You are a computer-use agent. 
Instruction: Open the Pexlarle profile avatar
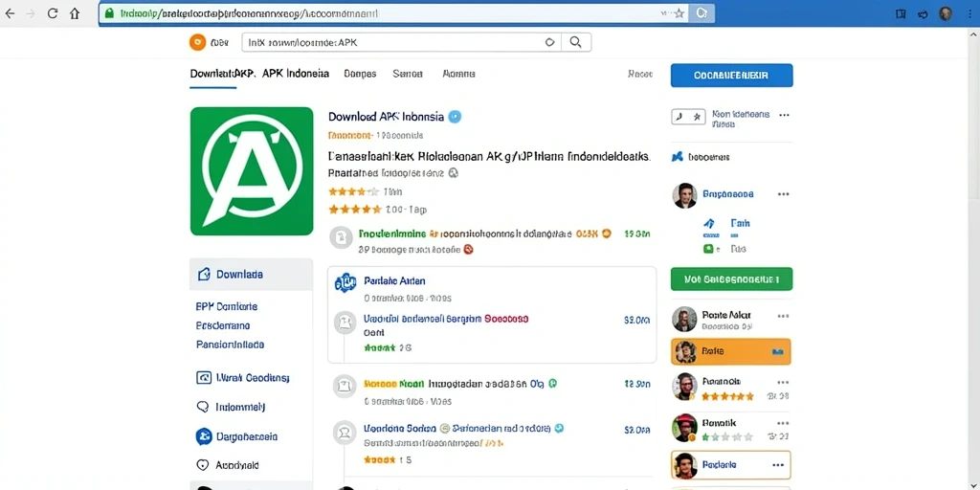click(684, 466)
